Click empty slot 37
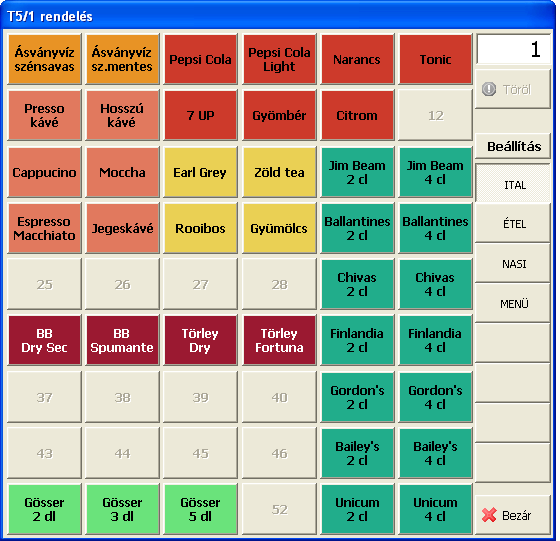This screenshot has width=560, height=541. pyautogui.click(x=44, y=397)
